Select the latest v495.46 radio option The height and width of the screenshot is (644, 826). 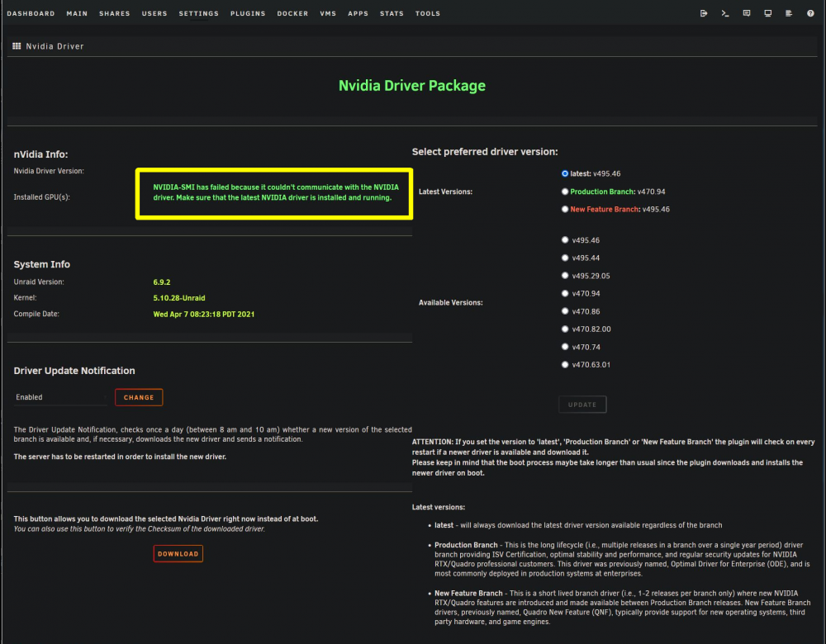(x=565, y=173)
